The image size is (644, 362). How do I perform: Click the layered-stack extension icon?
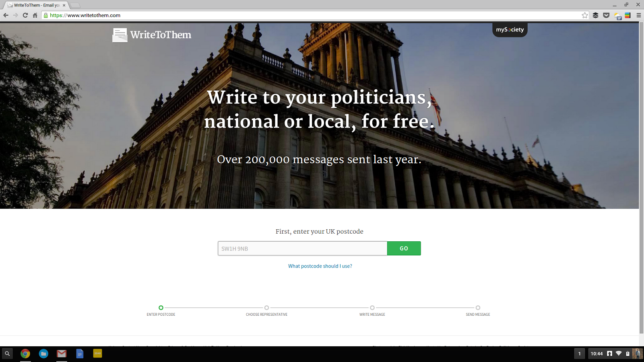pyautogui.click(x=596, y=15)
